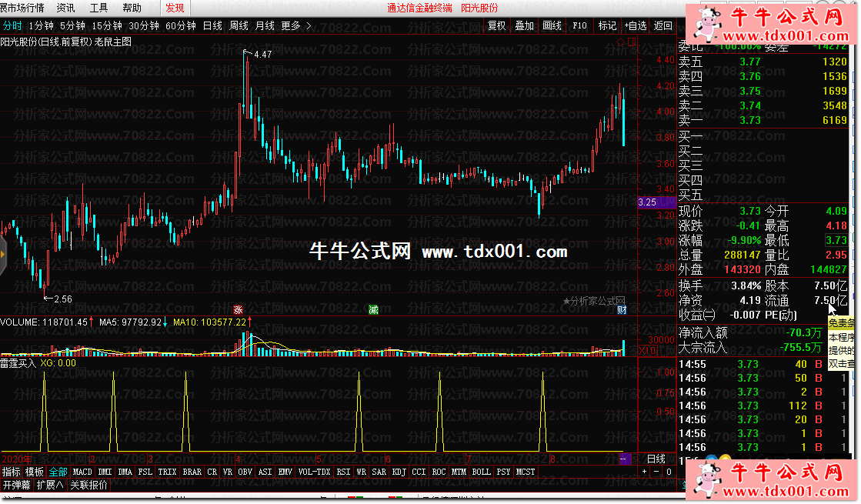Image resolution: width=861 pixels, height=504 pixels.
Task: Expand the 更多 periods dropdown
Action: pos(296,26)
